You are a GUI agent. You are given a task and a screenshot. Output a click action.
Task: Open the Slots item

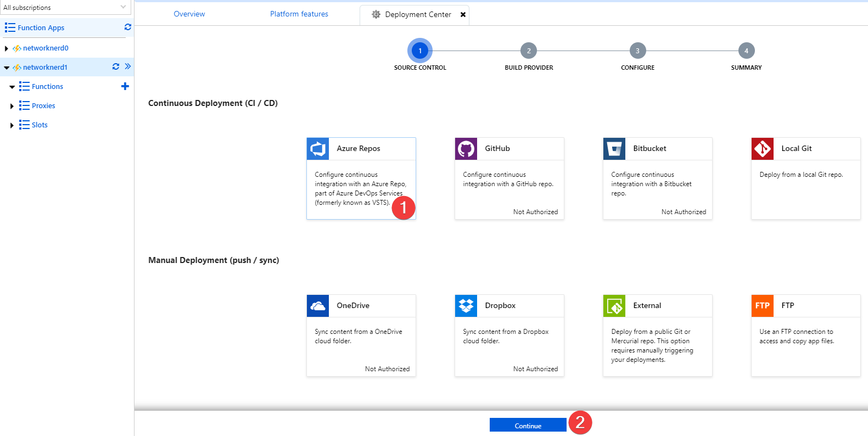point(40,125)
